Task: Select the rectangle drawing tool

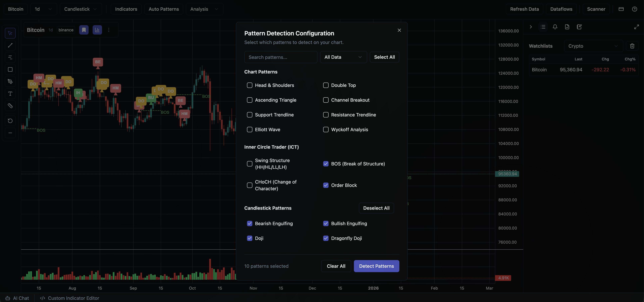Action: tap(10, 69)
